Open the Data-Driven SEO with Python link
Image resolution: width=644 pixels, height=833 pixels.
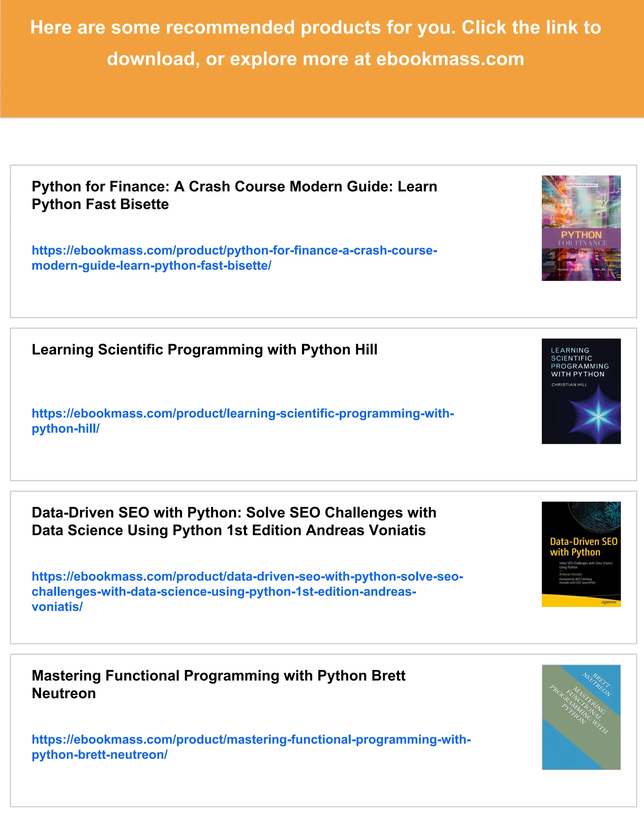click(247, 576)
